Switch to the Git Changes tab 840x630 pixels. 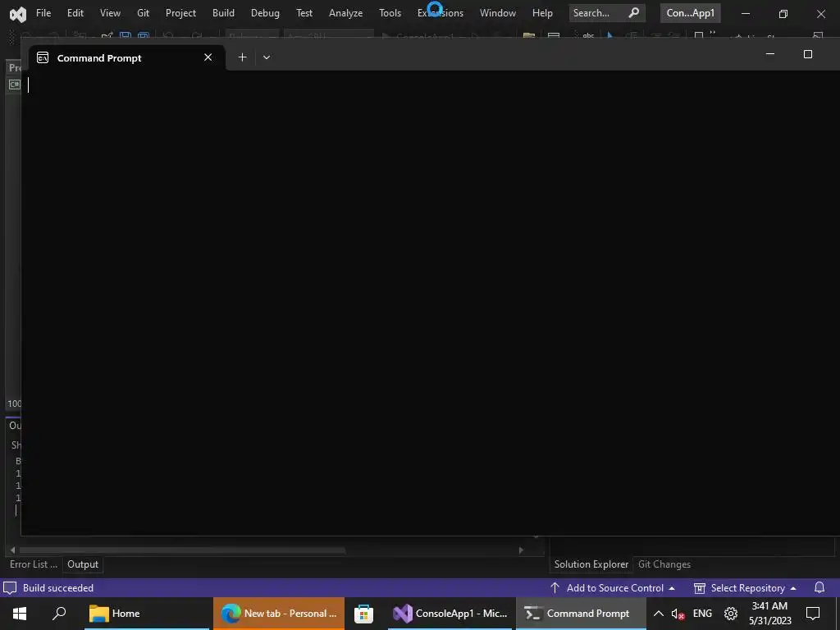coord(664,564)
